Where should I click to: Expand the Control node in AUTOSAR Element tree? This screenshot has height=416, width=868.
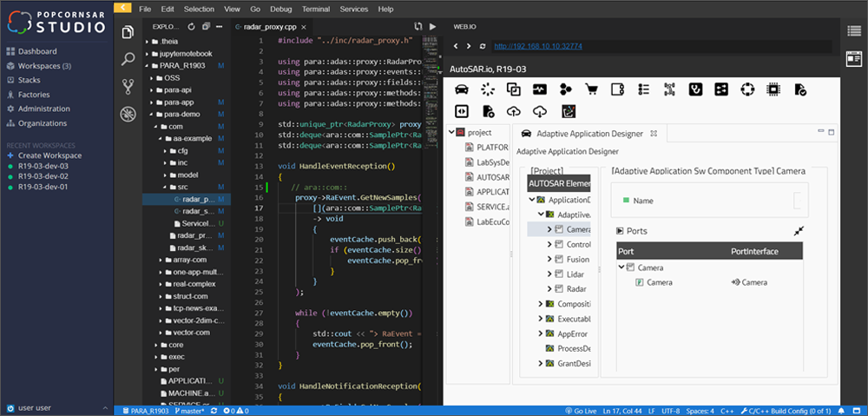pyautogui.click(x=549, y=244)
